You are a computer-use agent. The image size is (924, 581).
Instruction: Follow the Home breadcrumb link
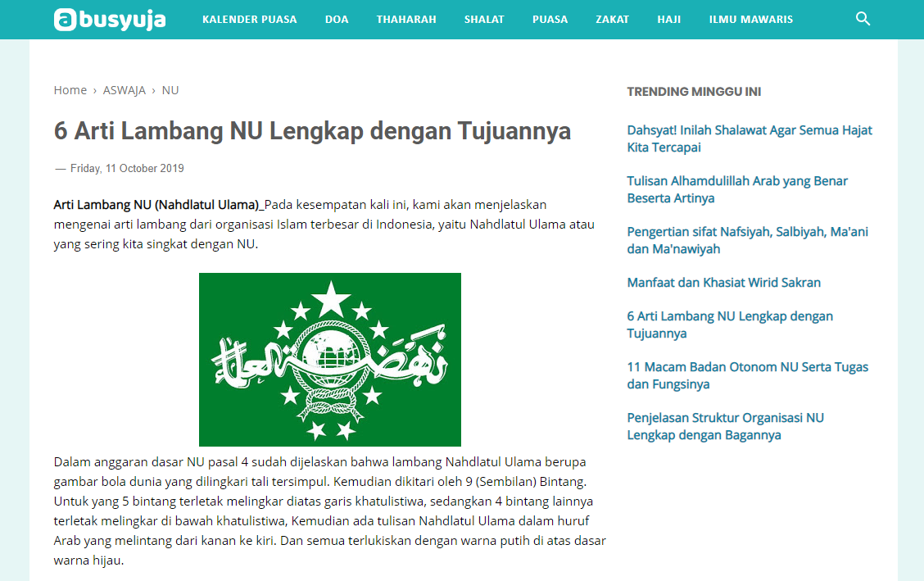(70, 90)
